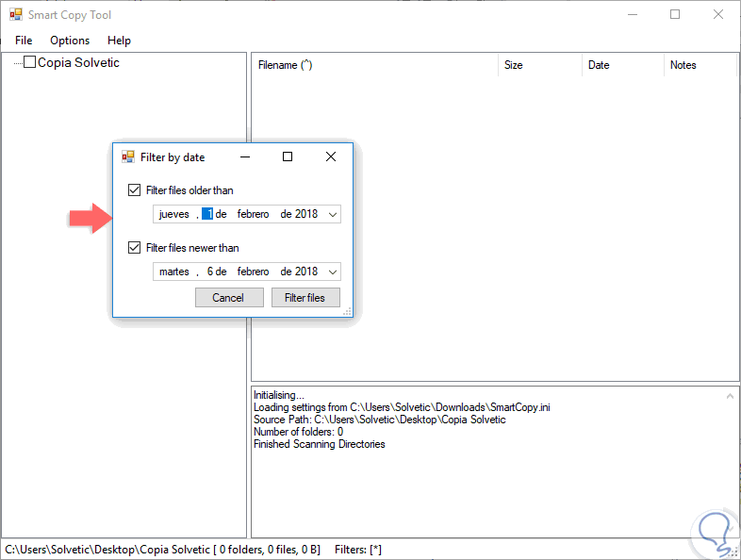Open the newer-than date picker dropdown
Viewport: 741px width, 560px height.
[333, 272]
